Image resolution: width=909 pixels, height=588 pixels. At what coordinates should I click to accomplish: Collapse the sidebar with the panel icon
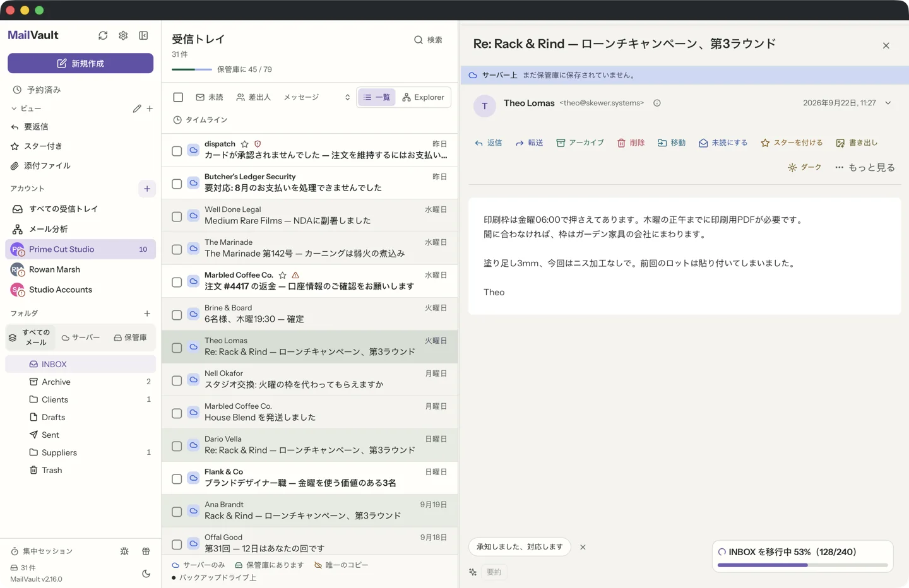click(x=143, y=35)
